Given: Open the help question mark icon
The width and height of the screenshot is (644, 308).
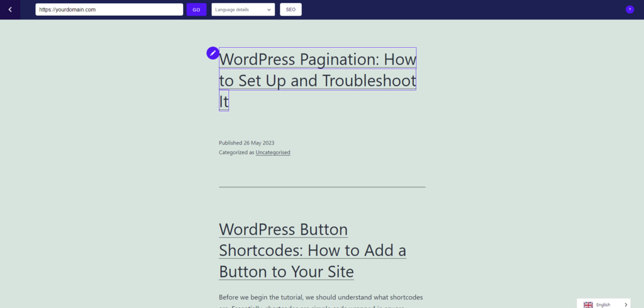Looking at the screenshot, I should point(630,9).
